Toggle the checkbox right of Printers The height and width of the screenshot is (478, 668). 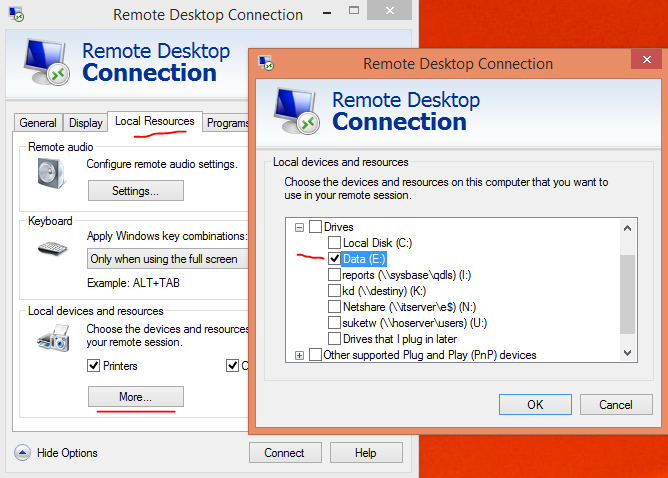232,366
